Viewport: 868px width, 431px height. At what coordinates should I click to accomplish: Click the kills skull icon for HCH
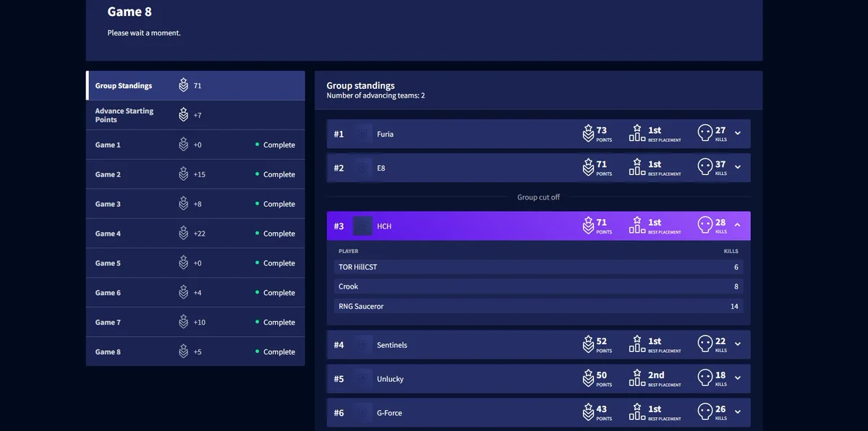705,226
